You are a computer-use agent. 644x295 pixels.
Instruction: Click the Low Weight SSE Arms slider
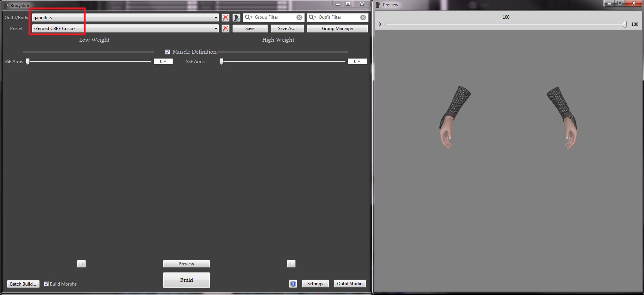(x=89, y=62)
